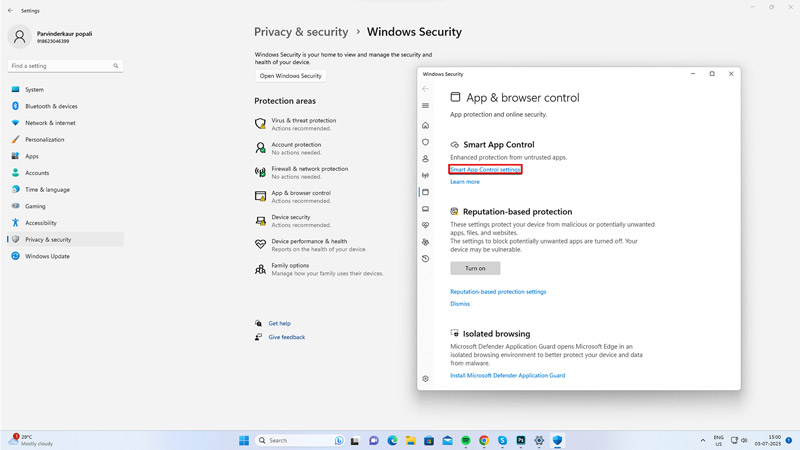Install Microsoft Defender Application Guard link
The height and width of the screenshot is (450, 800).
pos(508,376)
